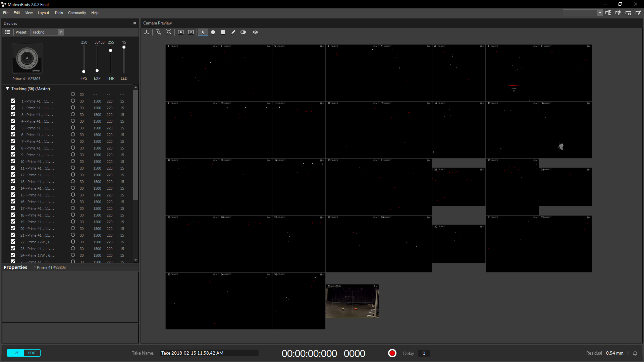The height and width of the screenshot is (362, 644).
Task: Open the Community menu
Action: click(77, 13)
